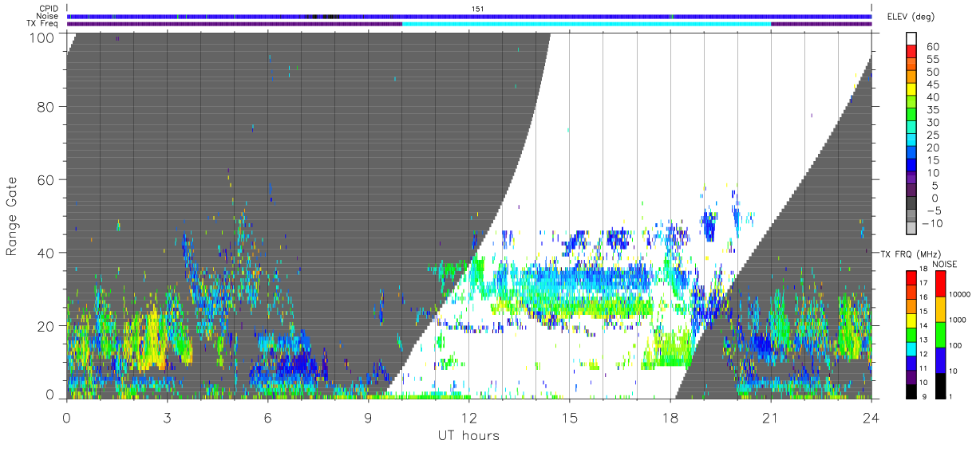Click the CPID label above the plot
980x452 pixels.
(48, 9)
